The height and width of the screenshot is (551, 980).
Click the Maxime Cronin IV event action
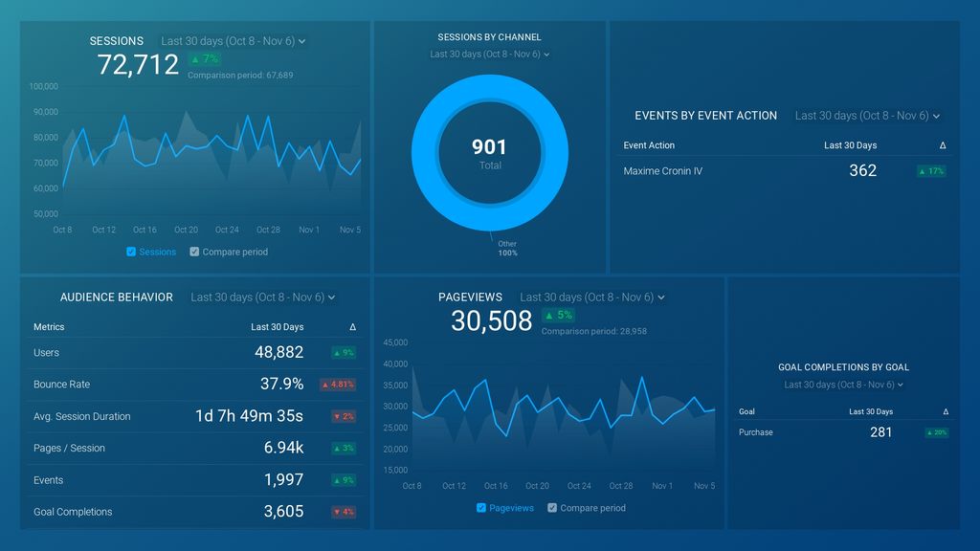[663, 171]
